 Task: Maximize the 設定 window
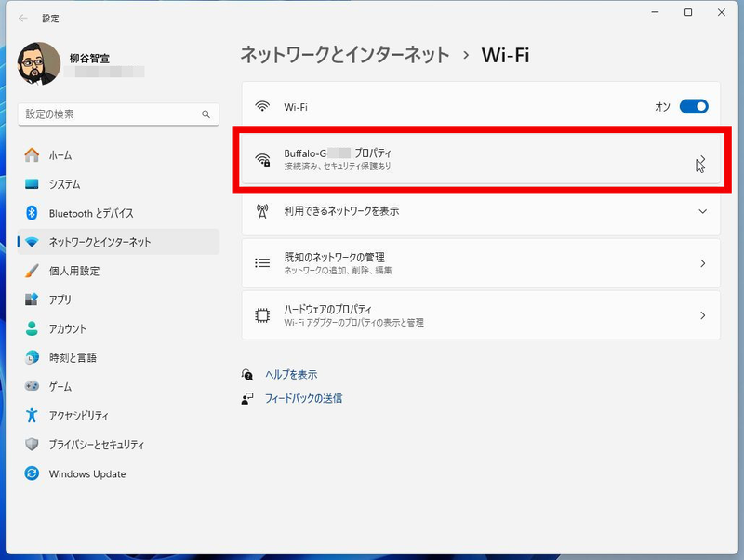coord(688,12)
